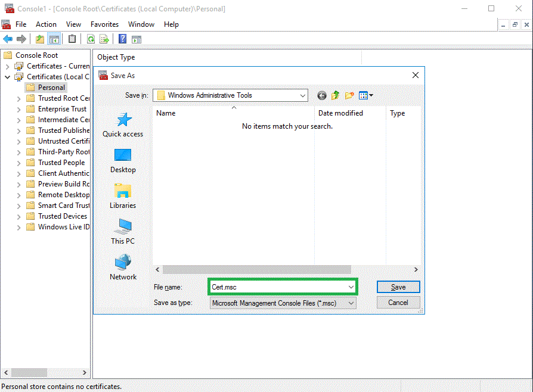Expand the Trusted People folder node

19,163
